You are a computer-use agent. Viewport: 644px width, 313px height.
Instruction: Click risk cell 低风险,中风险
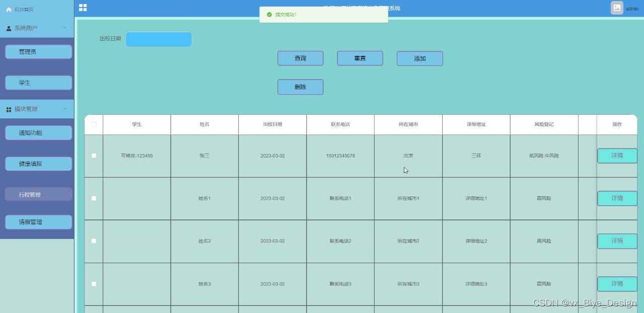[x=544, y=156]
